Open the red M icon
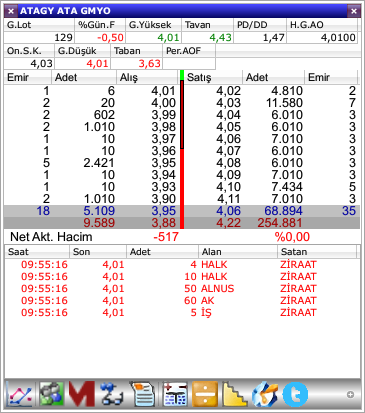This screenshot has width=365, height=413. click(81, 394)
